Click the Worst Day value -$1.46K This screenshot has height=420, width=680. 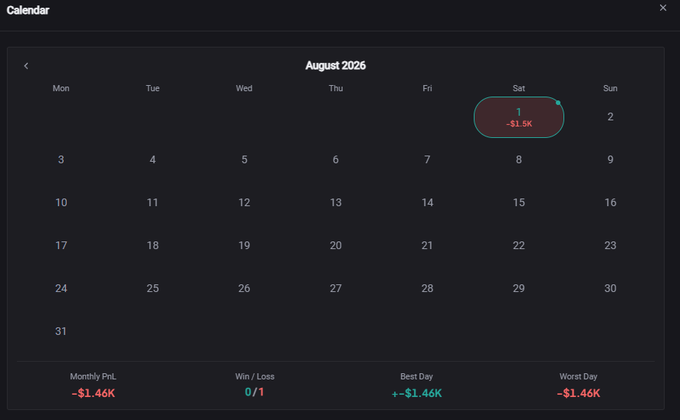579,393
